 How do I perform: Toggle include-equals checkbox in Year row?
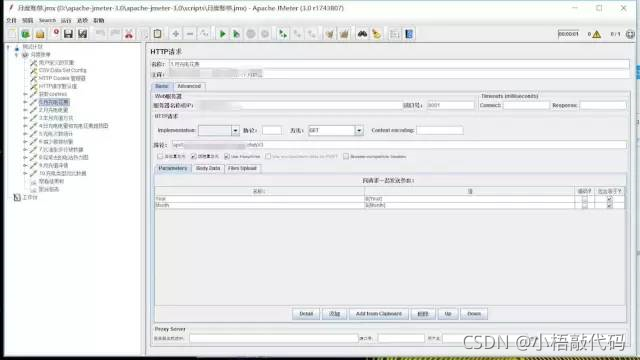coord(609,199)
